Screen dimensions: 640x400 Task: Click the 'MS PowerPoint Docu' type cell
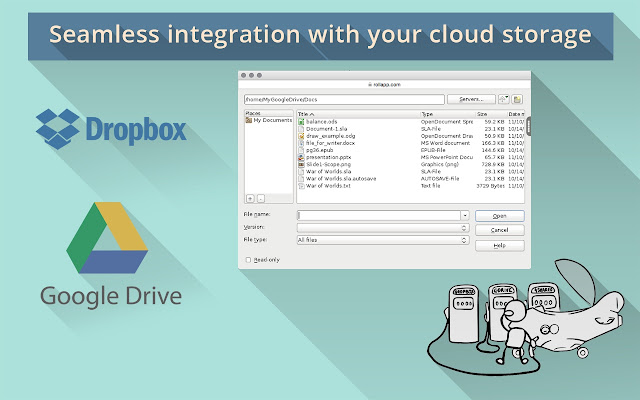coord(447,157)
